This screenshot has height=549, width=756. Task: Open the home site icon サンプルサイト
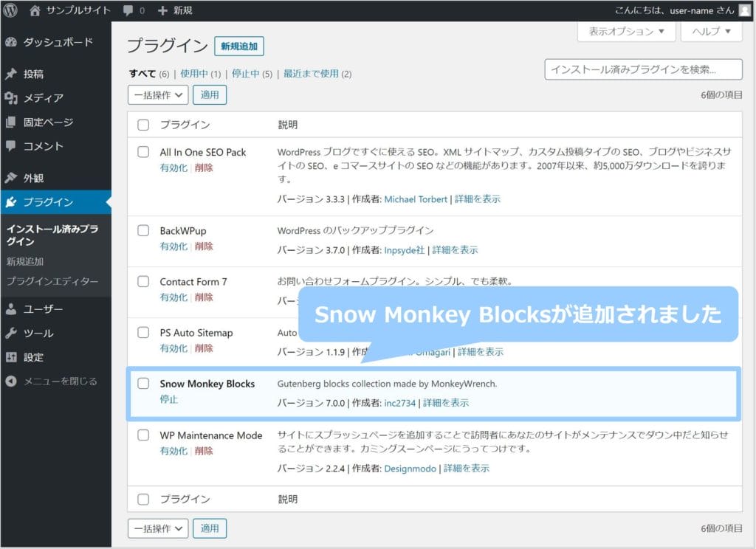tap(36, 10)
